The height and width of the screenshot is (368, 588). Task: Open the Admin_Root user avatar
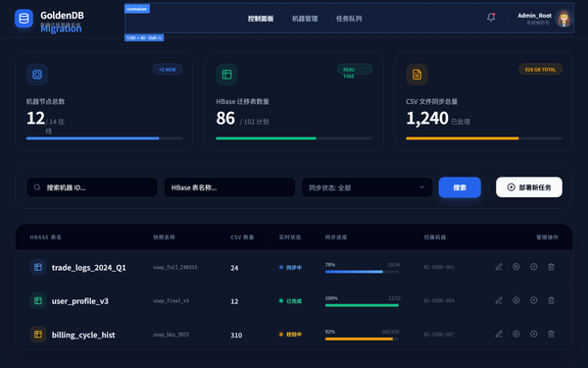(x=563, y=19)
